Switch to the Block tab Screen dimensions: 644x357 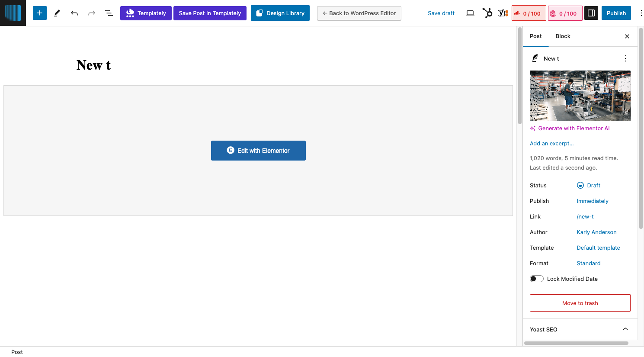pos(563,36)
